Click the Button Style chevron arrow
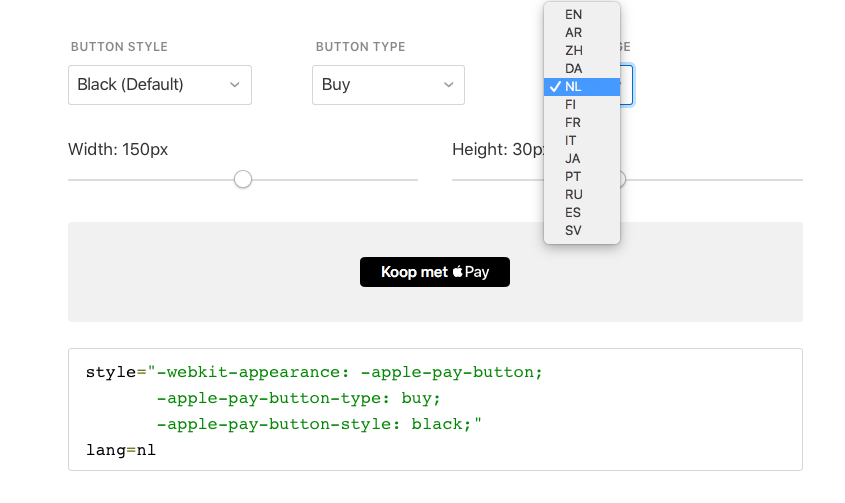Screen dimensions: 845x503 click(x=234, y=85)
